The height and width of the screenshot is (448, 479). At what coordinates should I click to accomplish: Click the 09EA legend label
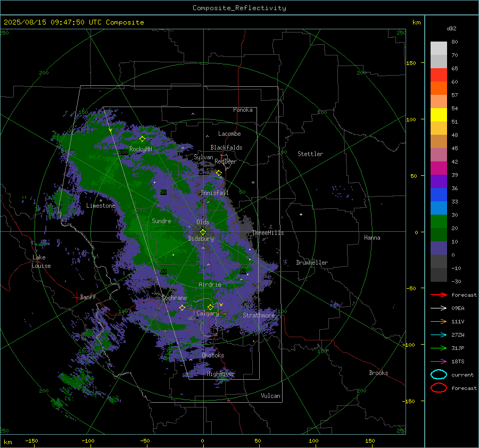pos(458,308)
